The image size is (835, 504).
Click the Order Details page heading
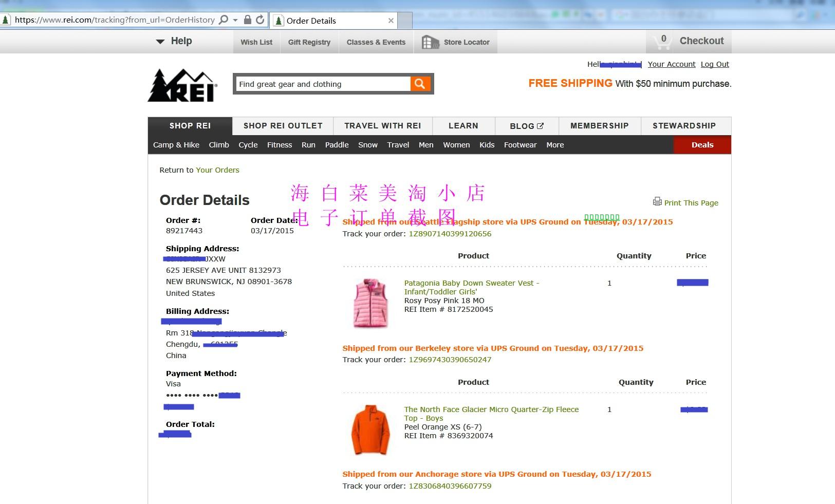[x=205, y=200]
